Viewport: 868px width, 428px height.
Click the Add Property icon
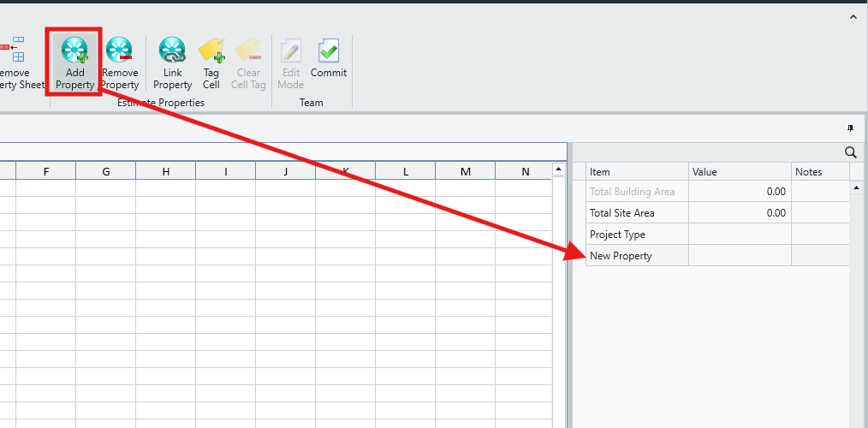point(74,51)
